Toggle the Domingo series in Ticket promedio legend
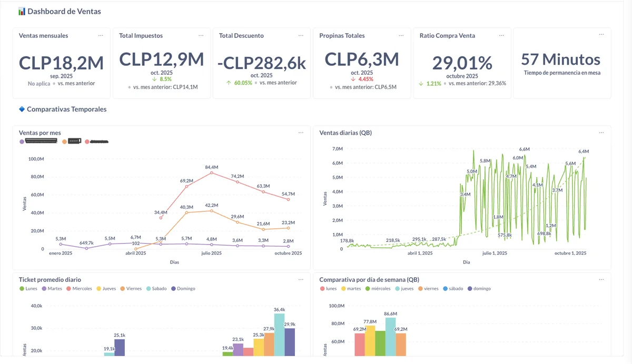Viewport: 632px width, 364px height. [x=183, y=289]
